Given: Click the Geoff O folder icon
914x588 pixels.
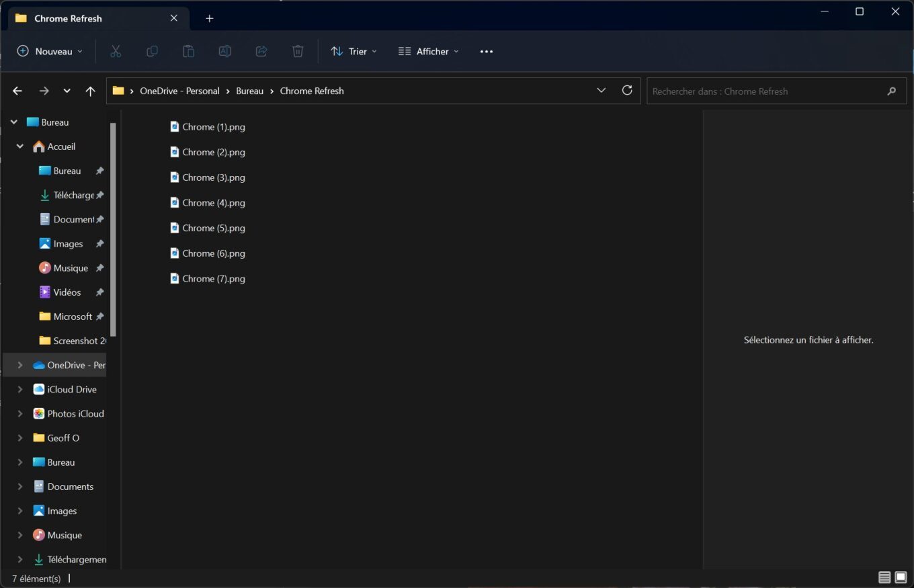Looking at the screenshot, I should (x=39, y=438).
